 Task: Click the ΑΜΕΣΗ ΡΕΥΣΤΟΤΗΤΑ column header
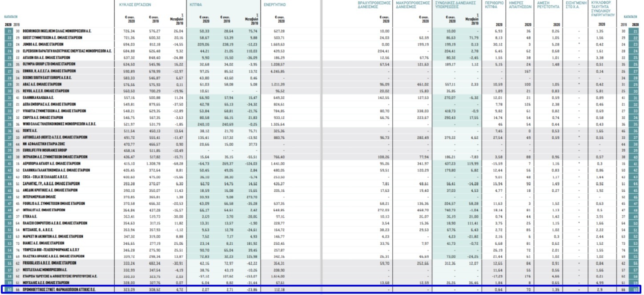549,5
